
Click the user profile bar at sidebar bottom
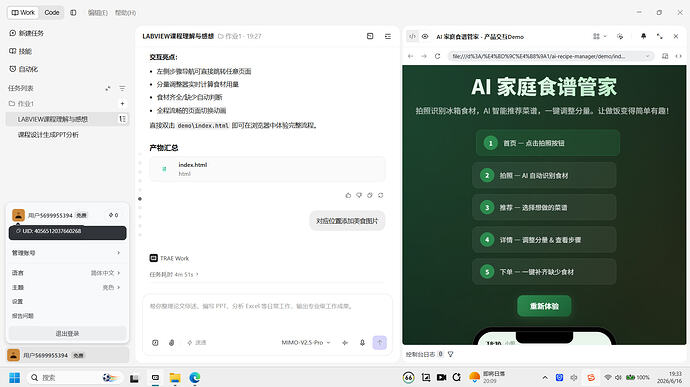click(x=67, y=355)
